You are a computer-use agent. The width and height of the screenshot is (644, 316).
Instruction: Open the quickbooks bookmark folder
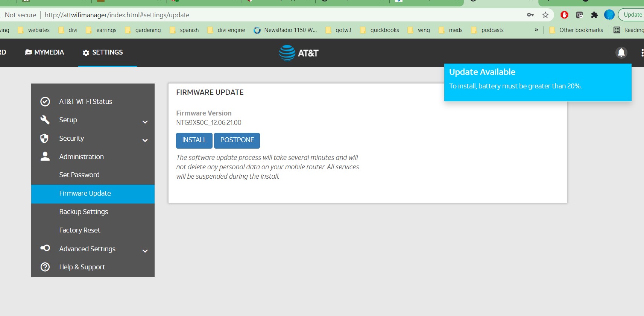pos(380,30)
